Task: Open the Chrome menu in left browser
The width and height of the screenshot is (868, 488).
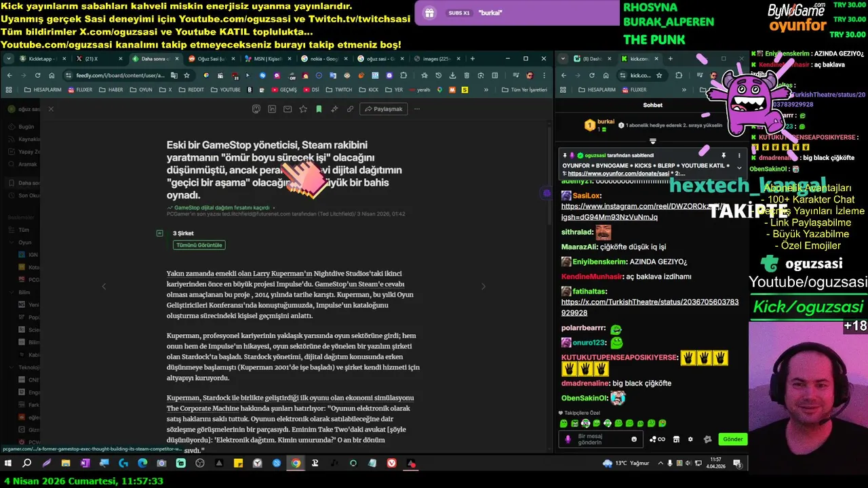Action: pyautogui.click(x=543, y=75)
